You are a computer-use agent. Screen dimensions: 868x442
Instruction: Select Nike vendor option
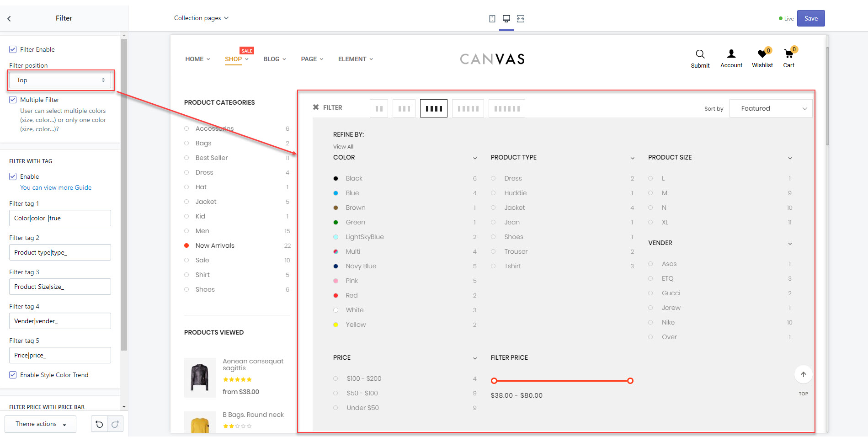point(668,322)
